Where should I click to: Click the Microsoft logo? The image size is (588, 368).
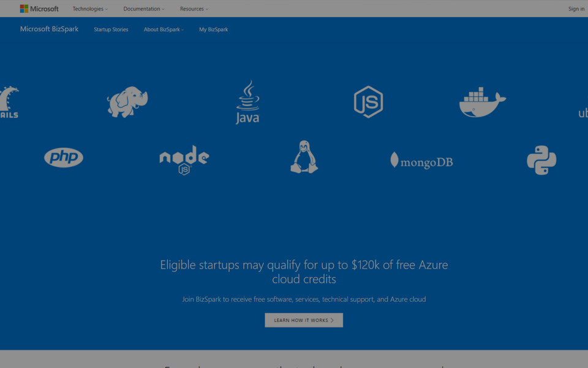point(39,9)
